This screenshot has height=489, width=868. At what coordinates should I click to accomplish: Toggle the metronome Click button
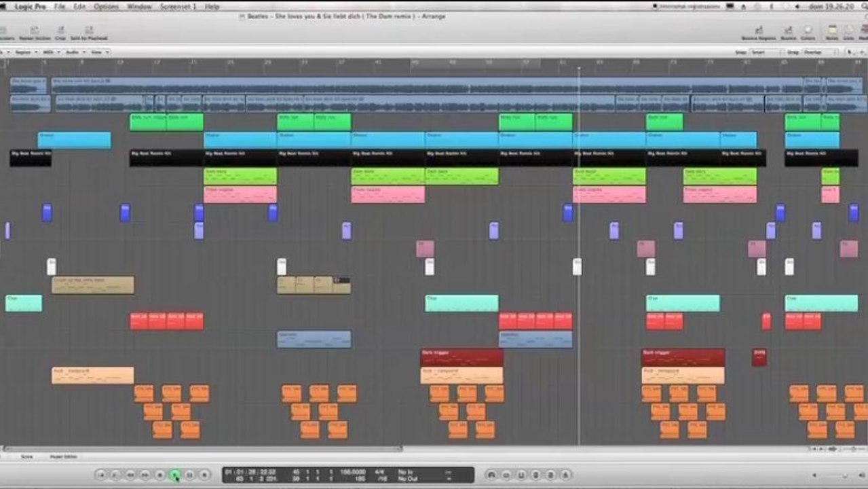[x=565, y=475]
